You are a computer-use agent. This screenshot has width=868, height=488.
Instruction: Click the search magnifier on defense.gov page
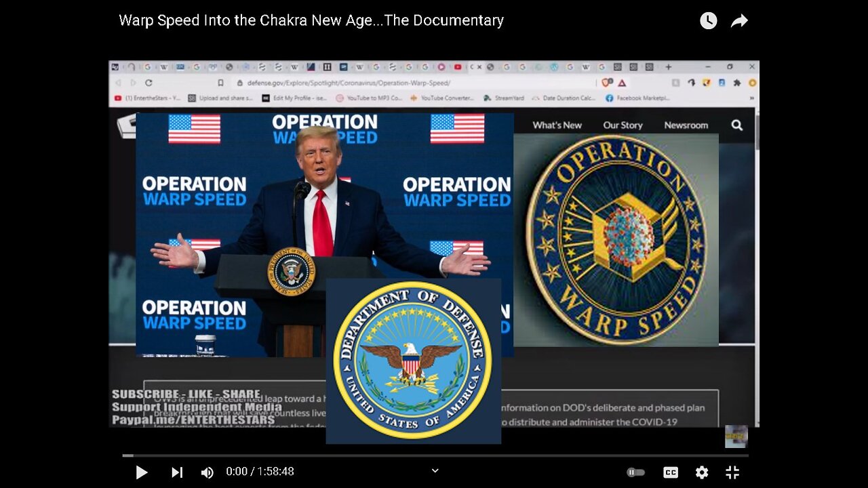[737, 125]
